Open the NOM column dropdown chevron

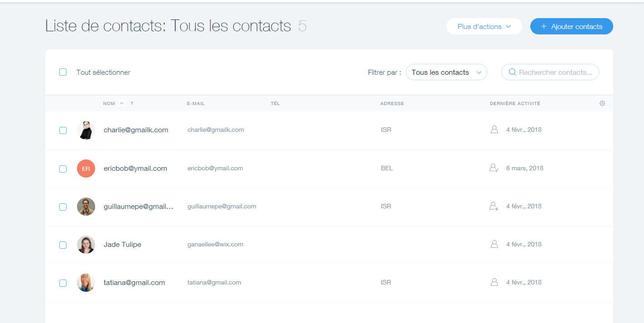click(x=121, y=103)
